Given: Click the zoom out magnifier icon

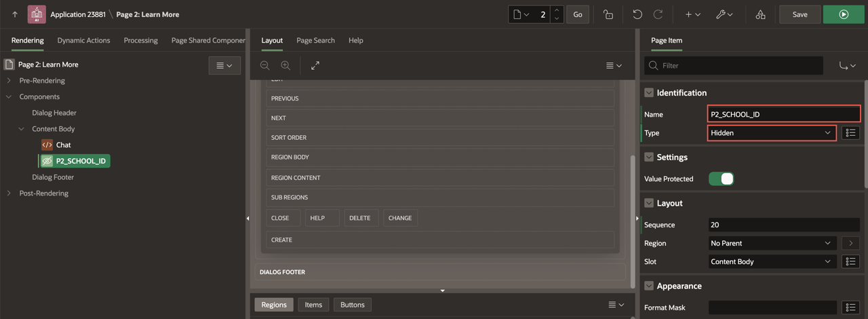Looking at the screenshot, I should [x=265, y=65].
